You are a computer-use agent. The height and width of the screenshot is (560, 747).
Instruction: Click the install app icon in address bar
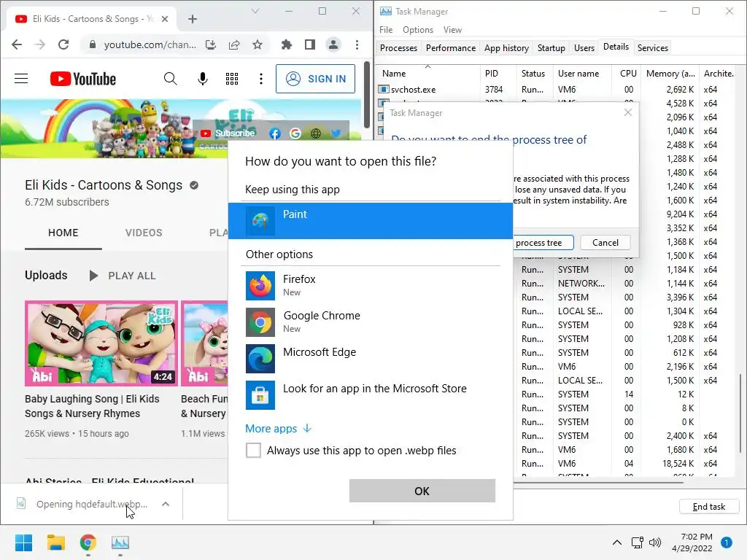pyautogui.click(x=211, y=44)
